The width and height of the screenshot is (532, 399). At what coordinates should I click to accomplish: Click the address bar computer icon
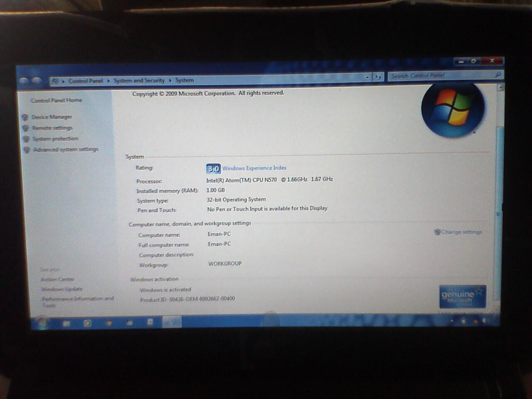pos(55,81)
